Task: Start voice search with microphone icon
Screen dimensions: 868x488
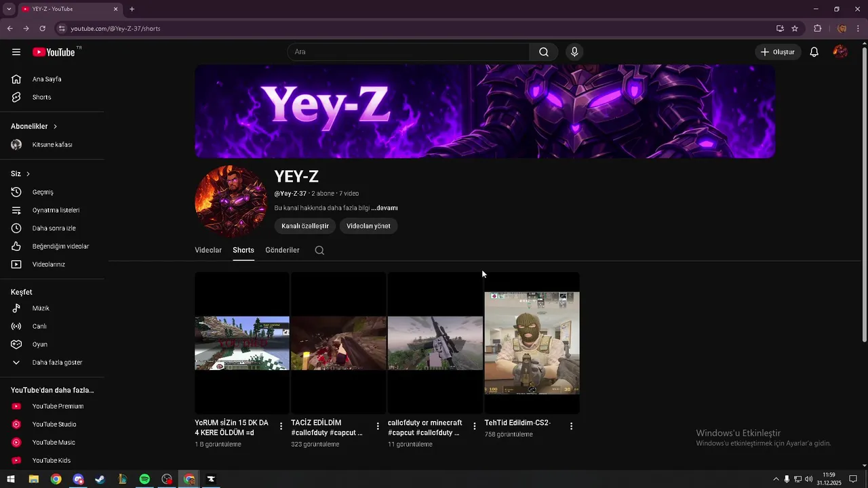Action: click(x=574, y=52)
